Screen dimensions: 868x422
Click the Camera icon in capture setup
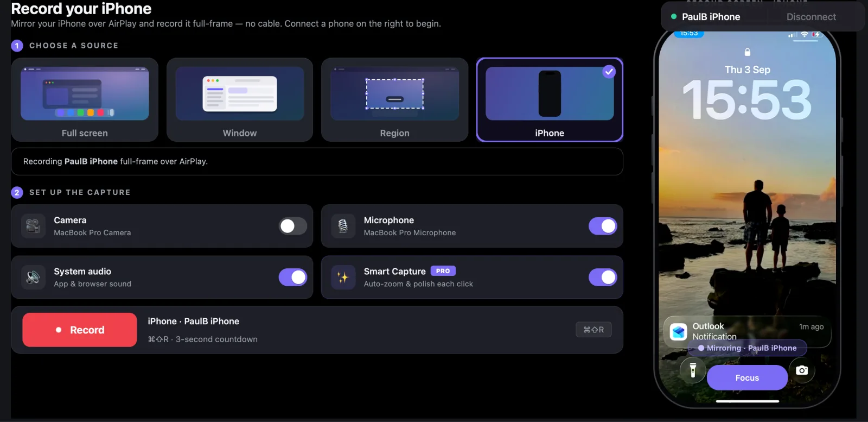[33, 226]
